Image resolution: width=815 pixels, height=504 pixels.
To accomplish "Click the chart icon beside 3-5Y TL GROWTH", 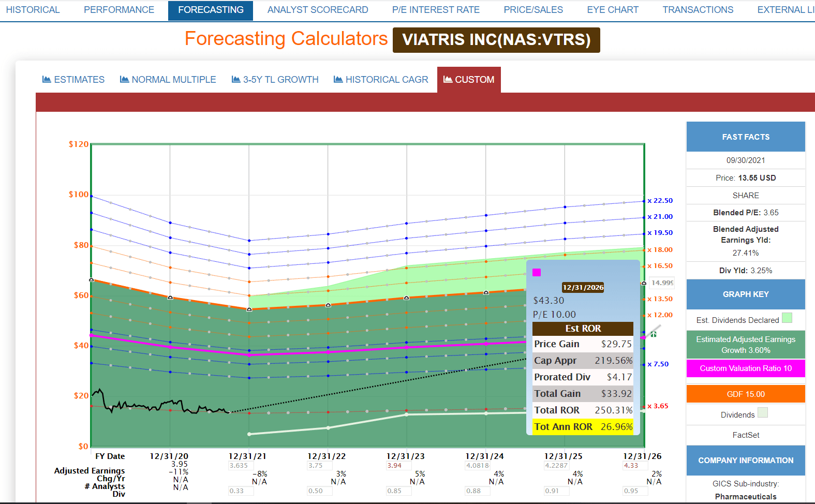I will pyautogui.click(x=236, y=79).
